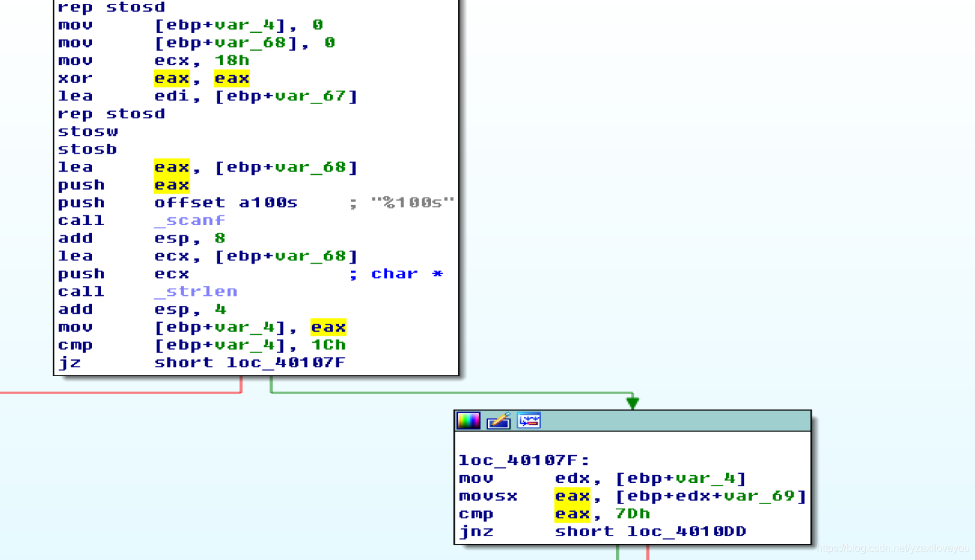The height and width of the screenshot is (560, 975).
Task: Select the _strlen call target
Action: tap(196, 291)
